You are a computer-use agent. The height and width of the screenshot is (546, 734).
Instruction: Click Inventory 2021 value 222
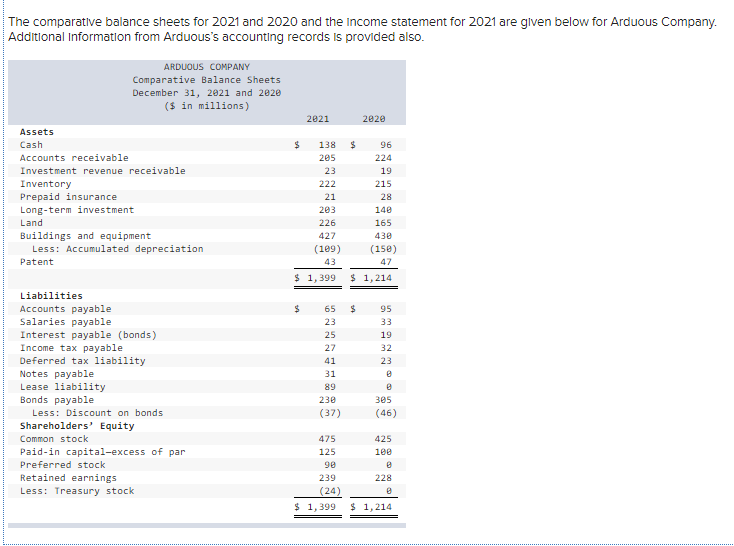click(x=327, y=184)
